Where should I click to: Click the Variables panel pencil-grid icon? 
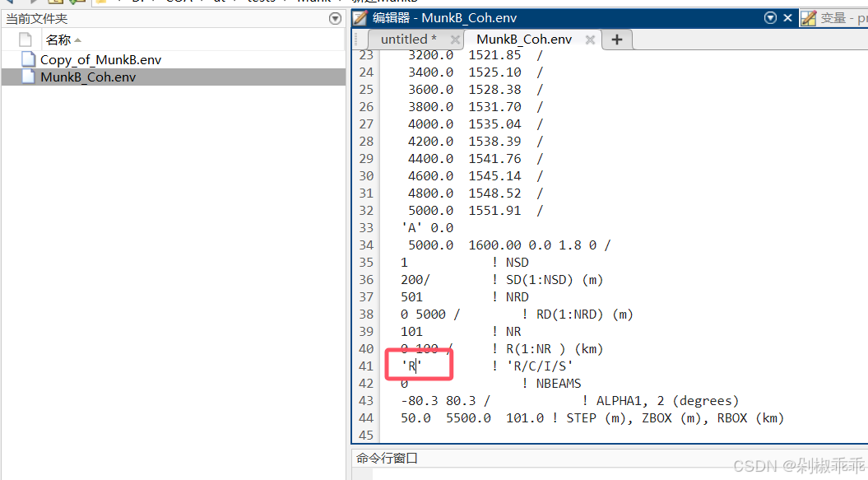coord(808,18)
